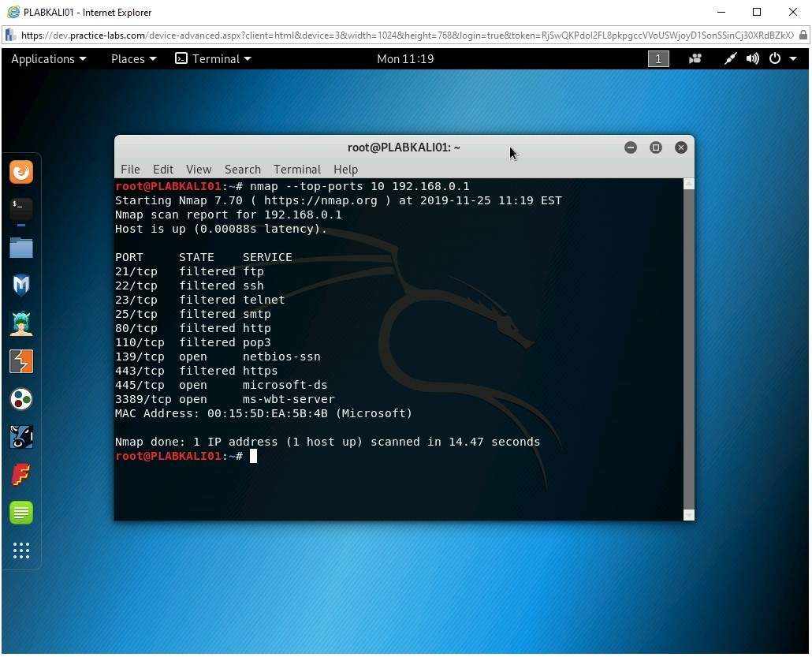
Task: Open Burp Suite from the dock
Action: pos(21,360)
